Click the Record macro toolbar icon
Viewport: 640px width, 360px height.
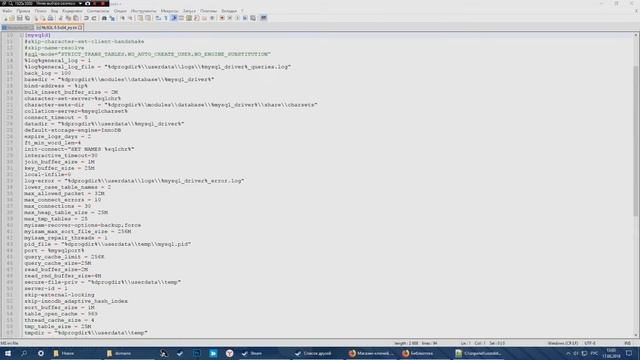click(x=222, y=18)
